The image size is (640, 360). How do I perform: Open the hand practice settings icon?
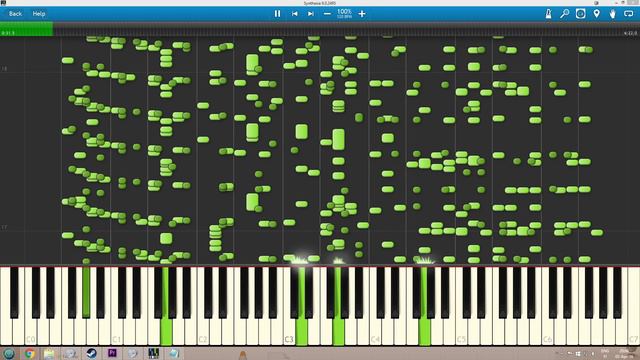[613, 13]
